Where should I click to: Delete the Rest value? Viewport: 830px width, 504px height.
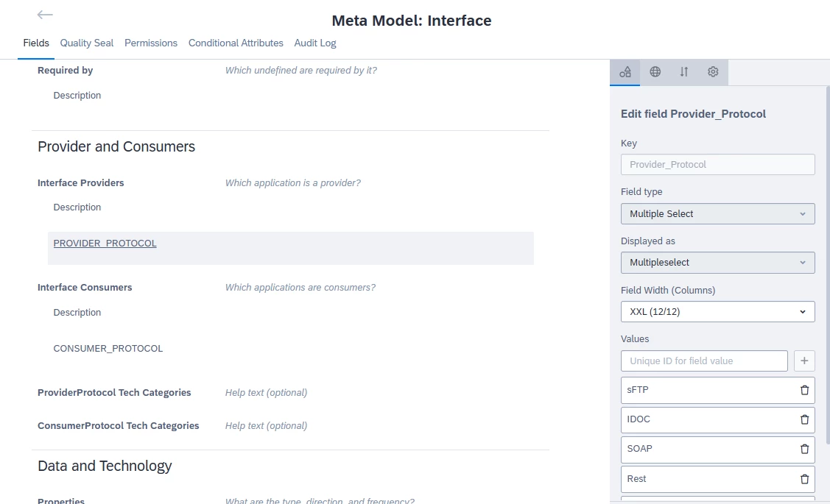pos(804,479)
